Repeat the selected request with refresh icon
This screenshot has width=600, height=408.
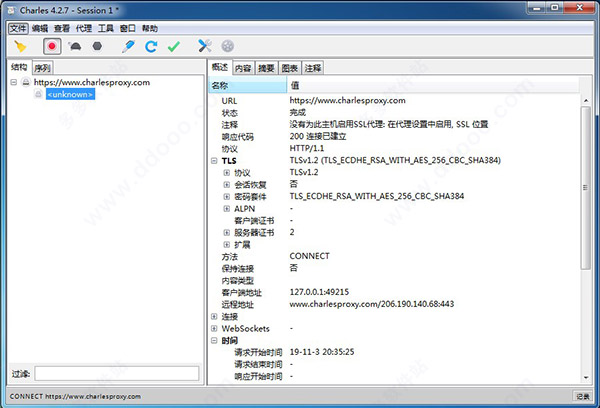click(151, 46)
